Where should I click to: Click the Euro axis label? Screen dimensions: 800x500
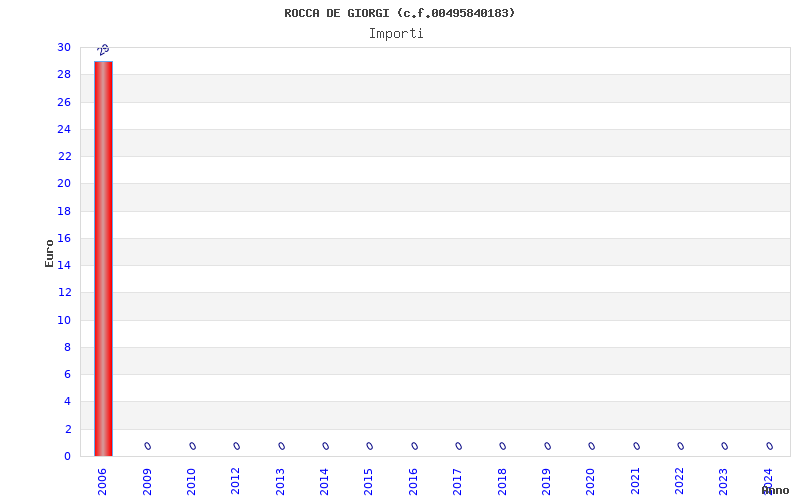pos(49,253)
